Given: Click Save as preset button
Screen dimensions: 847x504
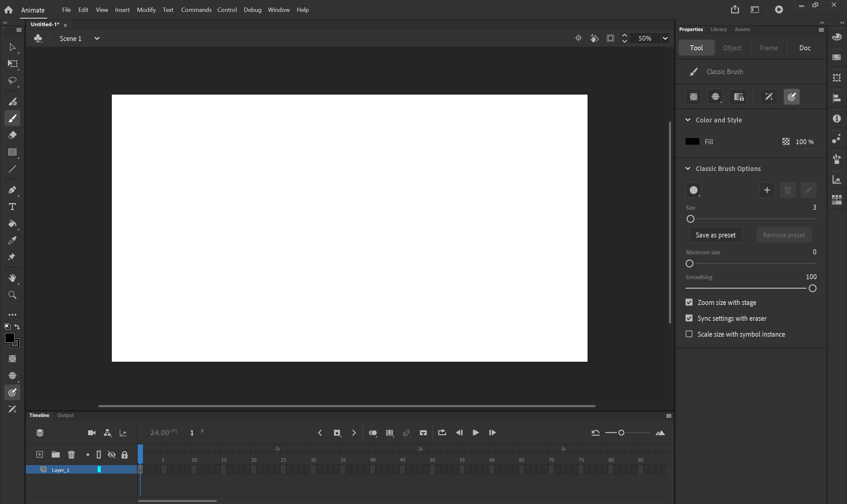Looking at the screenshot, I should (x=716, y=234).
